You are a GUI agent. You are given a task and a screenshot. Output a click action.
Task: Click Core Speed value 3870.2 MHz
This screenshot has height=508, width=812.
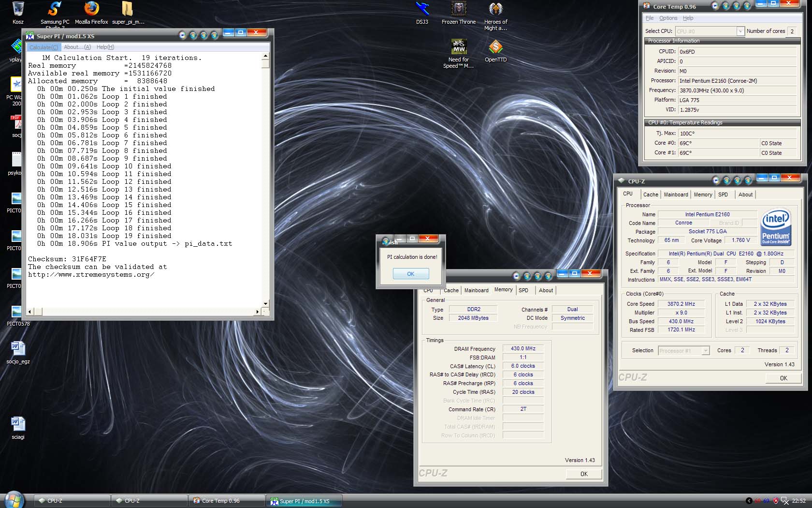coord(681,304)
